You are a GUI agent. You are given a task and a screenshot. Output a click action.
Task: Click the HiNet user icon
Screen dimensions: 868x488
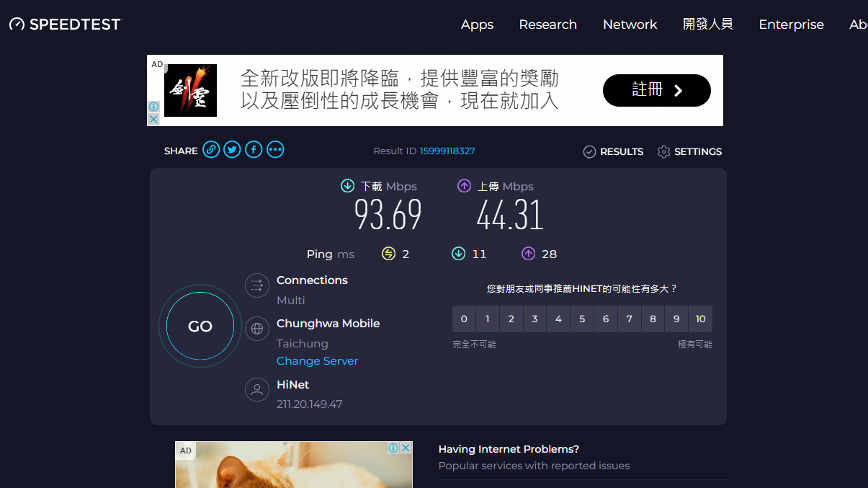257,390
